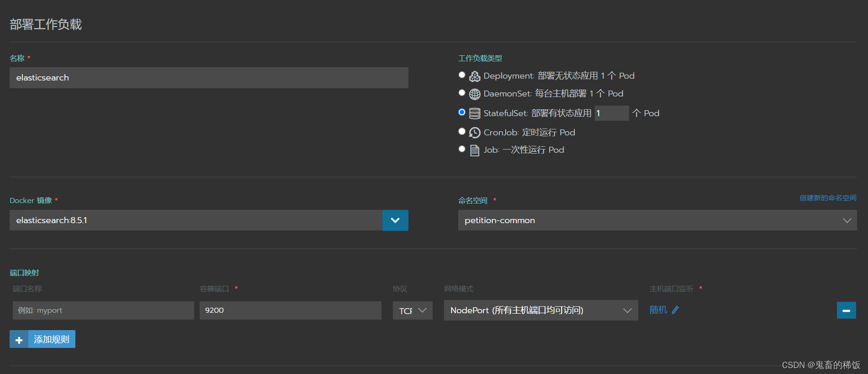Click the 随机 host port link
This screenshot has width=868, height=374.
658,310
